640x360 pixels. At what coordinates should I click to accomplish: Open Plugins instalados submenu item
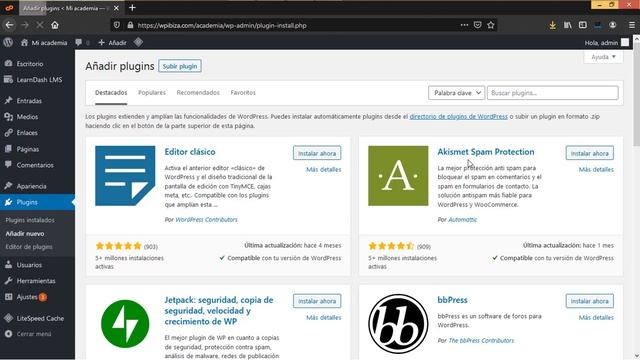[x=30, y=220]
